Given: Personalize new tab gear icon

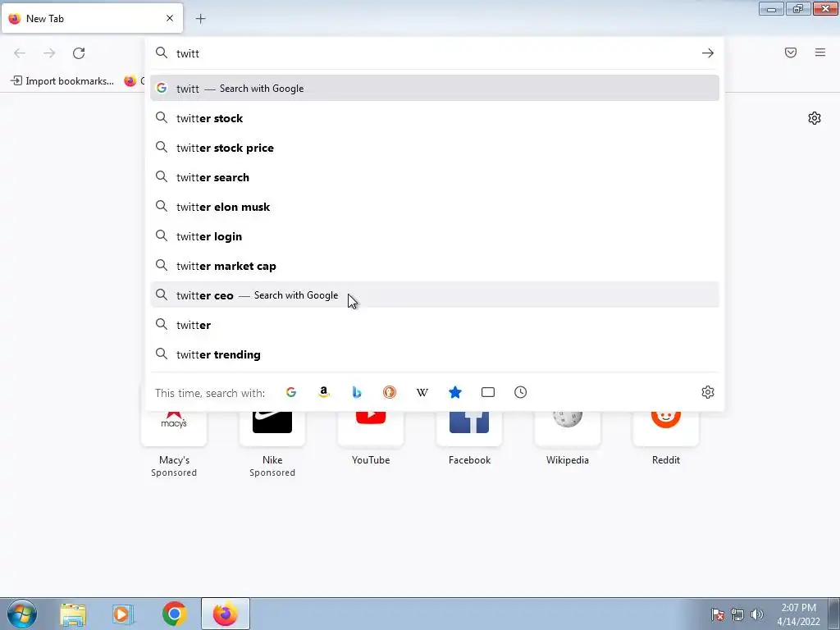Looking at the screenshot, I should pyautogui.click(x=815, y=118).
